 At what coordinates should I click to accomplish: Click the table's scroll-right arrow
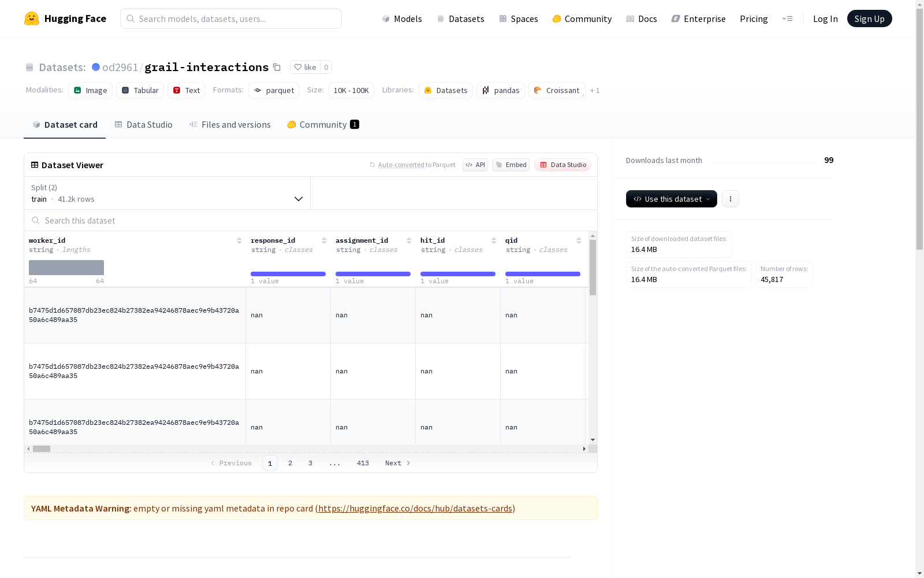click(x=584, y=449)
